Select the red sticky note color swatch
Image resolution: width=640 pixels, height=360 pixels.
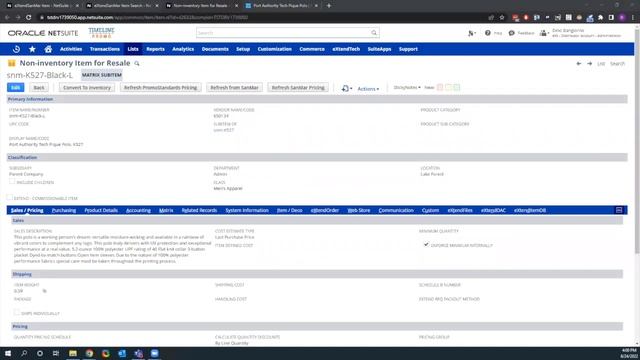point(440,87)
